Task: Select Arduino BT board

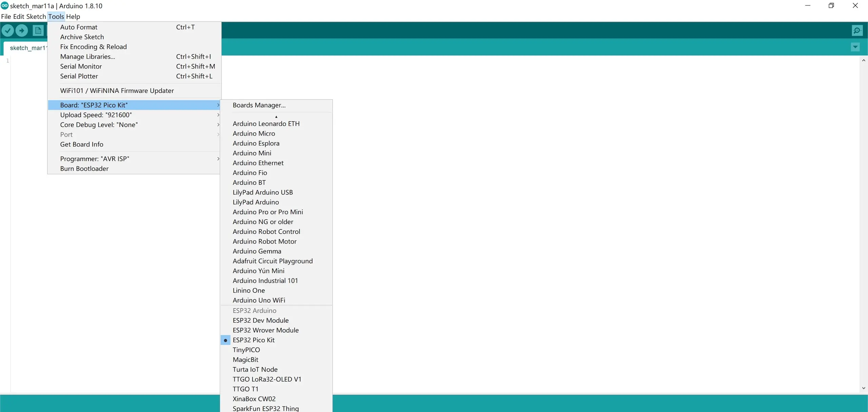Action: 276,183
